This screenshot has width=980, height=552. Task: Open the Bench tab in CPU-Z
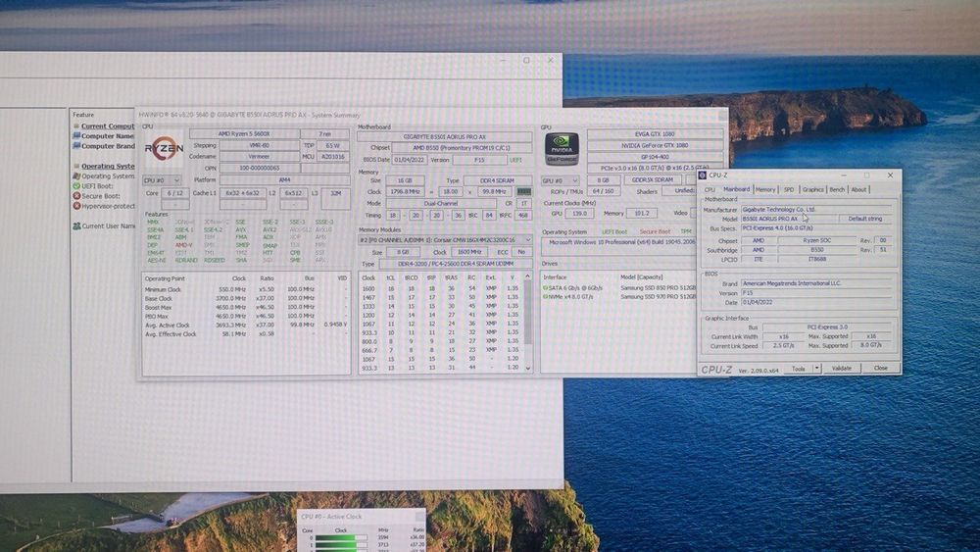pyautogui.click(x=837, y=189)
